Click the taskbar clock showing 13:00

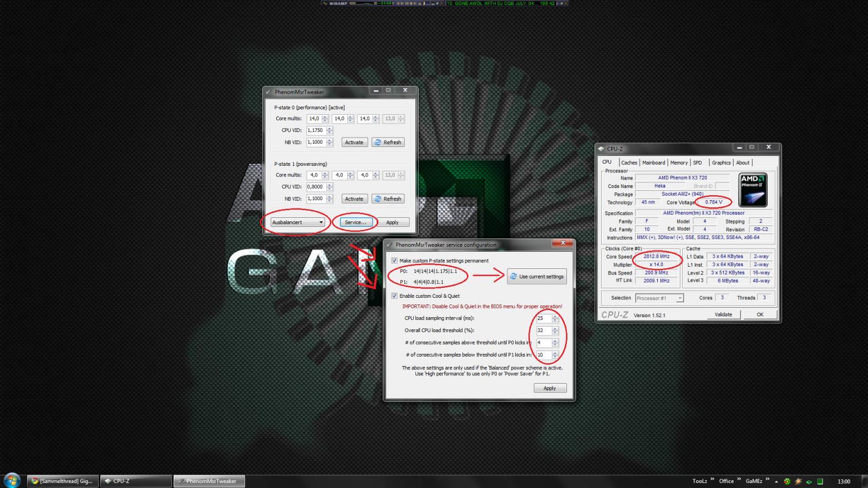pos(844,481)
